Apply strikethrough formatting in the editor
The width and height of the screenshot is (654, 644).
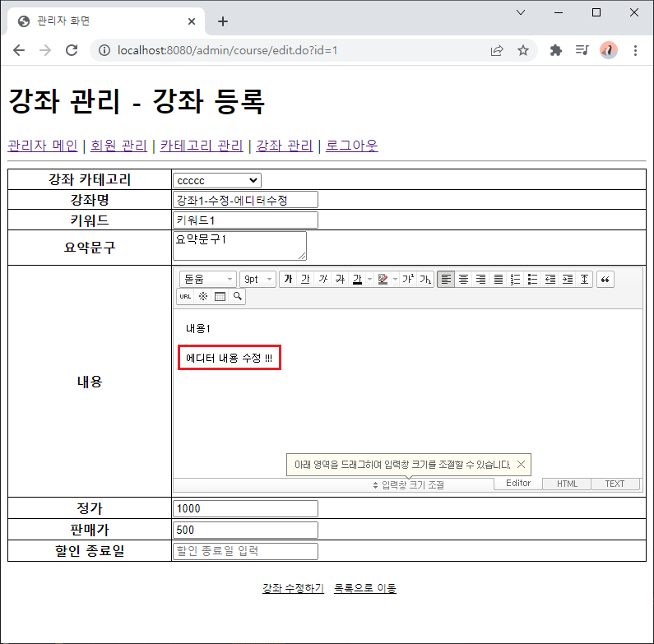coord(340,279)
